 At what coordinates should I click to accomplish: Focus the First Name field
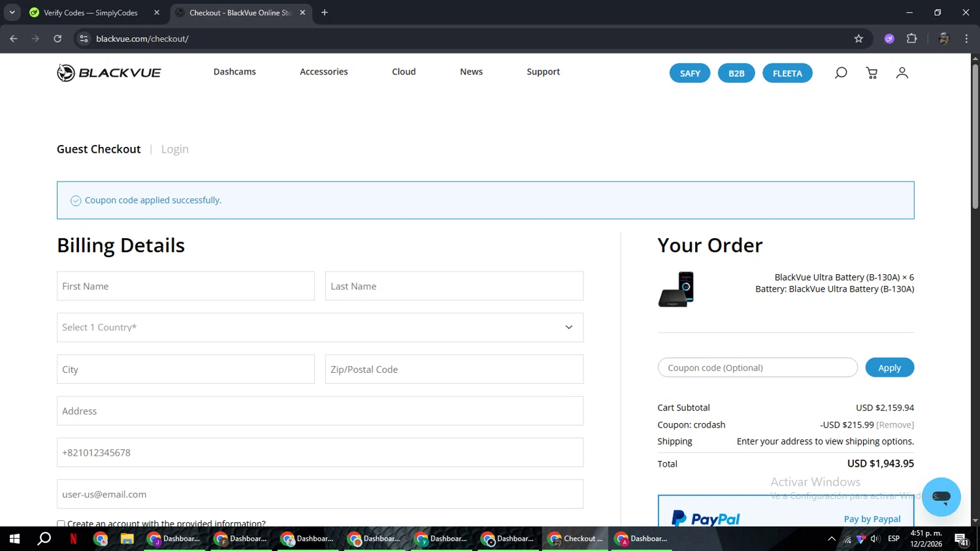click(x=186, y=286)
